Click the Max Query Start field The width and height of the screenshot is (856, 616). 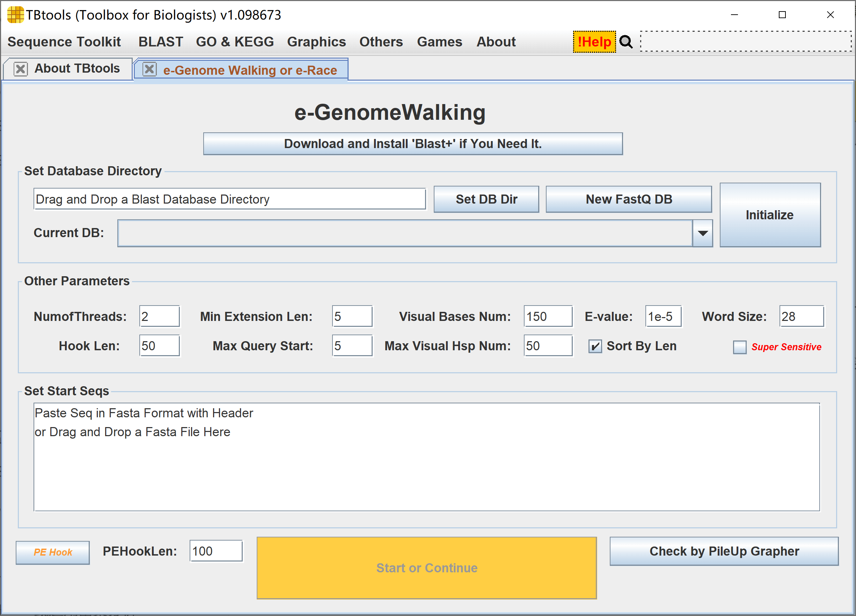352,346
